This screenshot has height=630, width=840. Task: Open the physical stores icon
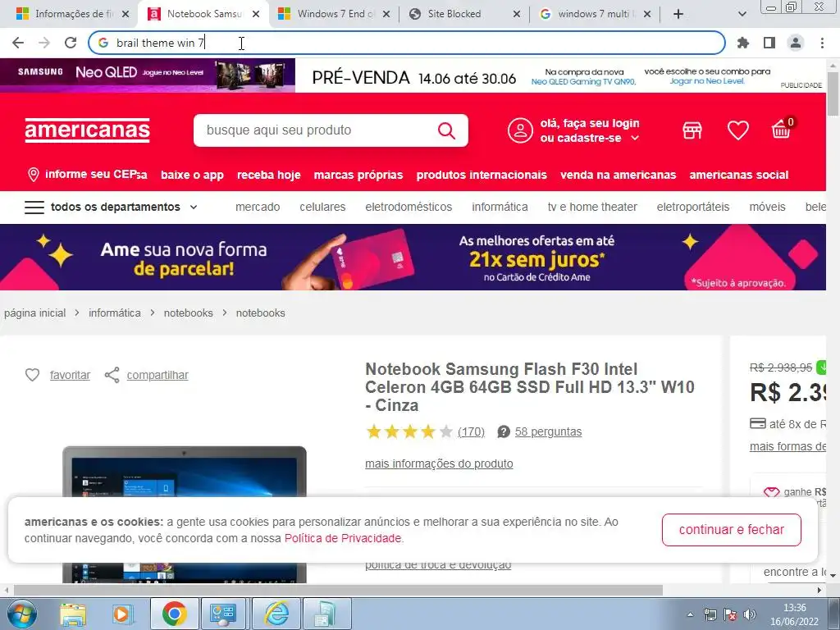pos(692,130)
